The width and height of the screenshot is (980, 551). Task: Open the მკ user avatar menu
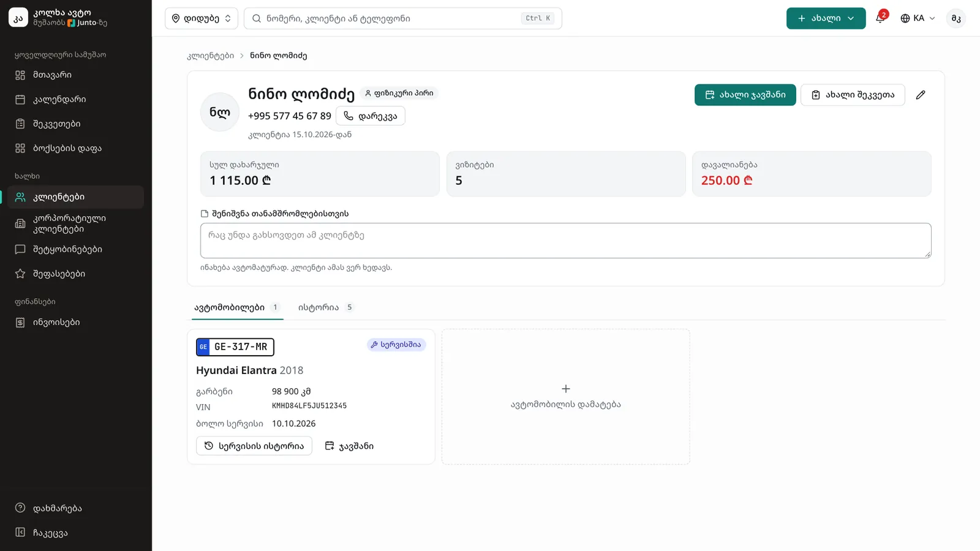956,18
